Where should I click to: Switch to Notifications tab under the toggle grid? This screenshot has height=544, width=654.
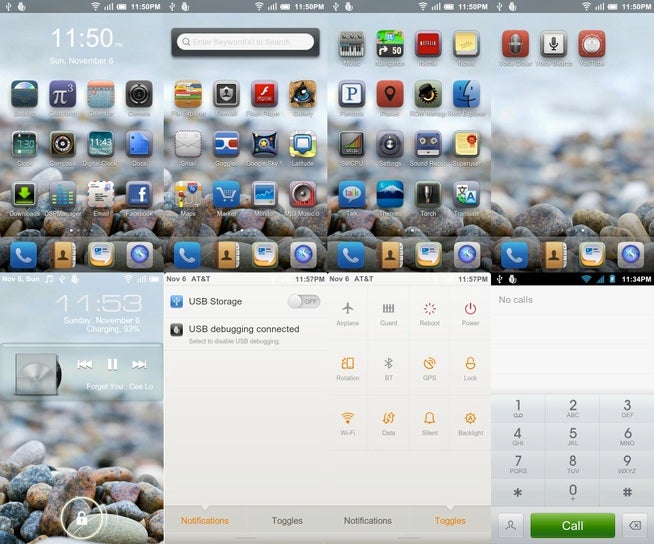coord(367,521)
